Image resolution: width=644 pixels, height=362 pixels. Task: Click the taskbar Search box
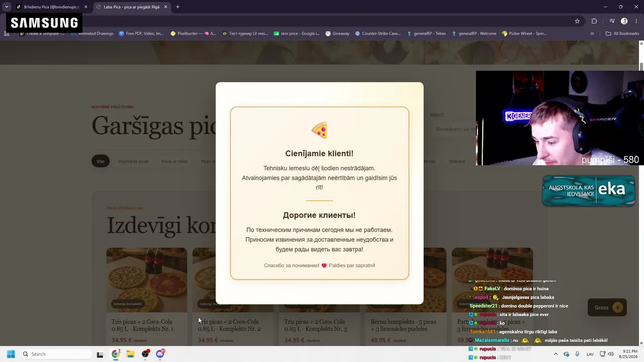pyautogui.click(x=56, y=354)
